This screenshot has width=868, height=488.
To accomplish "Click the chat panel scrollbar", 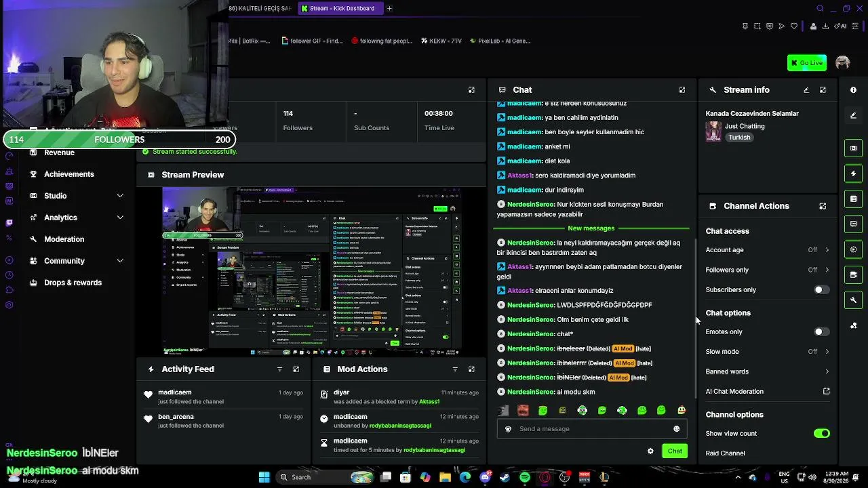I will (696, 319).
